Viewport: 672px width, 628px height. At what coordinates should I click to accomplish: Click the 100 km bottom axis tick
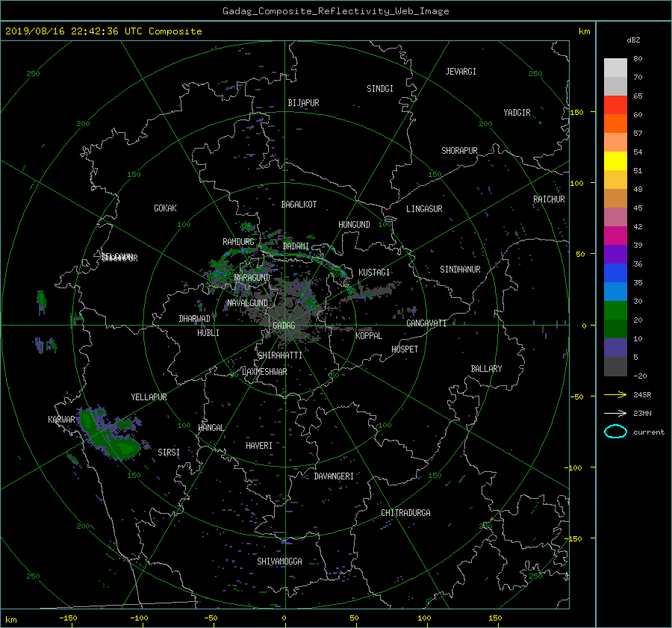(x=424, y=618)
